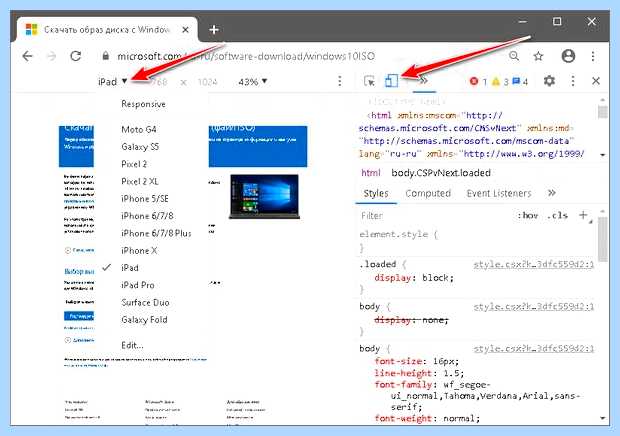Select Moto G4 device
This screenshot has height=436, width=620.
pos(139,129)
